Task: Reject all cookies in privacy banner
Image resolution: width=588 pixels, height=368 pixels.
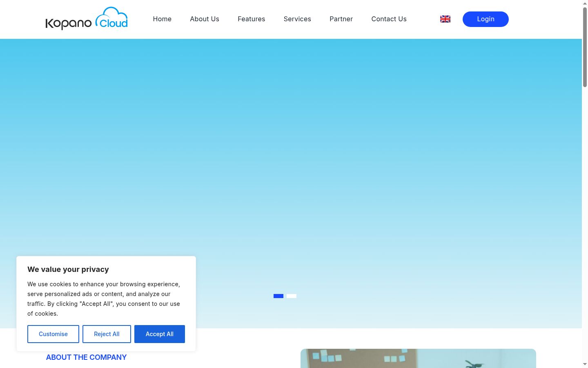Action: point(107,334)
